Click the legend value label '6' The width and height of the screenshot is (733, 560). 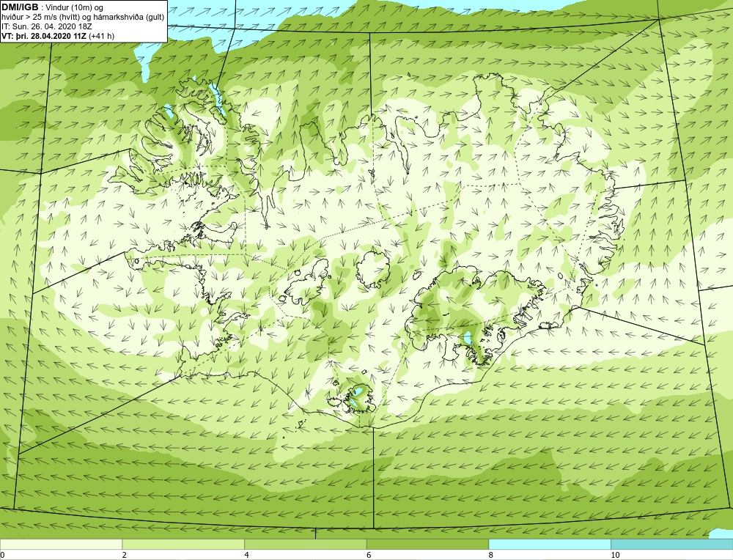pos(369,555)
